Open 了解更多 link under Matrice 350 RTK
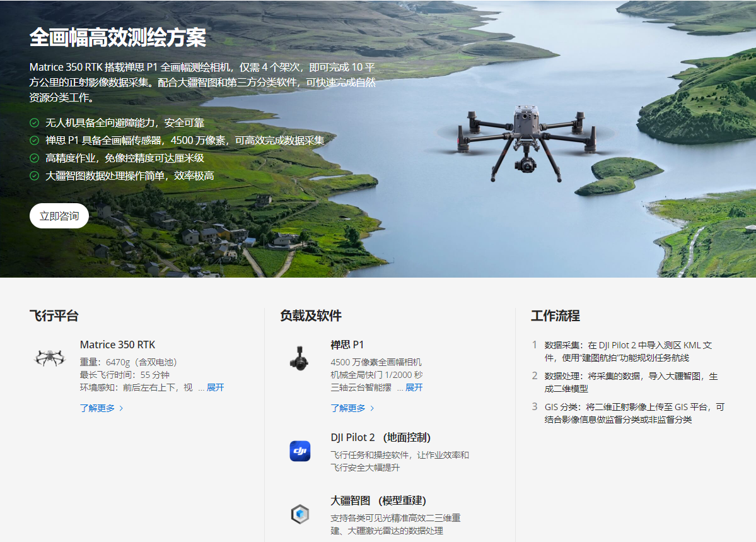Image resolution: width=756 pixels, height=542 pixels. pos(97,408)
